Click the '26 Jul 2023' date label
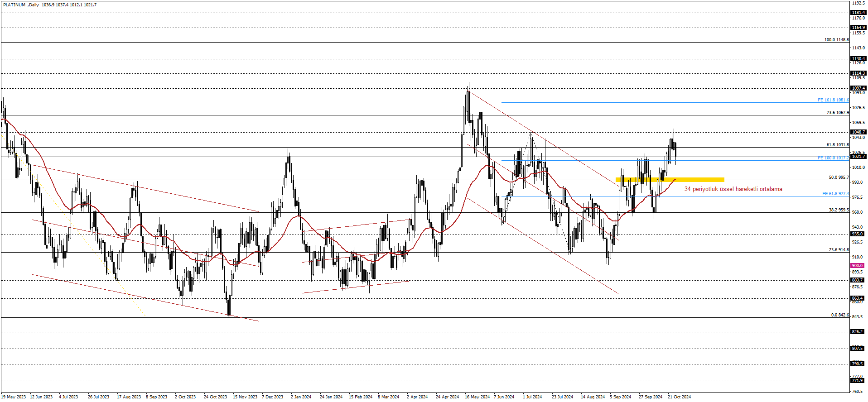868x402 pixels. [98, 397]
